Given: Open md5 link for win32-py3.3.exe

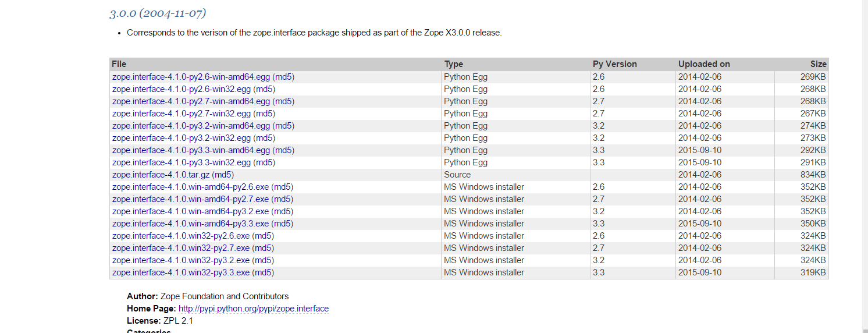Looking at the screenshot, I should (x=263, y=272).
